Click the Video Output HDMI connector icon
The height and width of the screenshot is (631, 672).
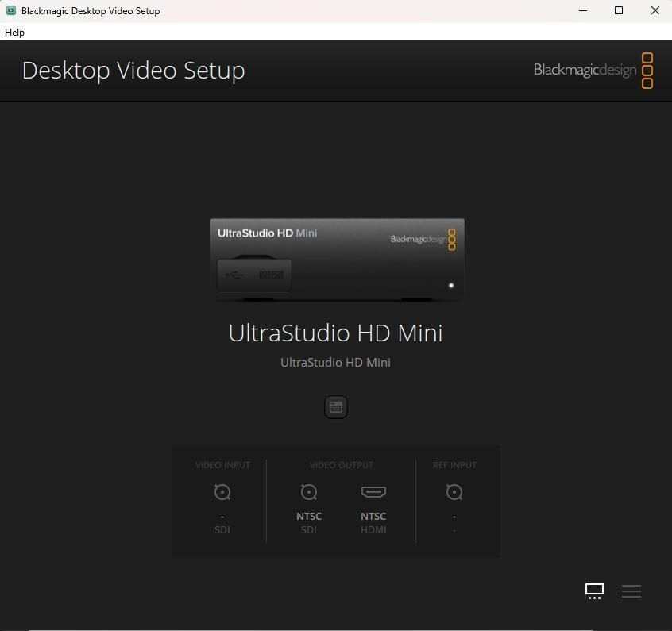pos(373,491)
